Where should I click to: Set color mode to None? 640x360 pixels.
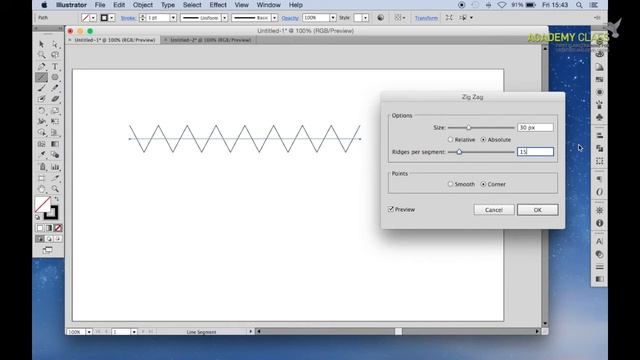(58, 228)
